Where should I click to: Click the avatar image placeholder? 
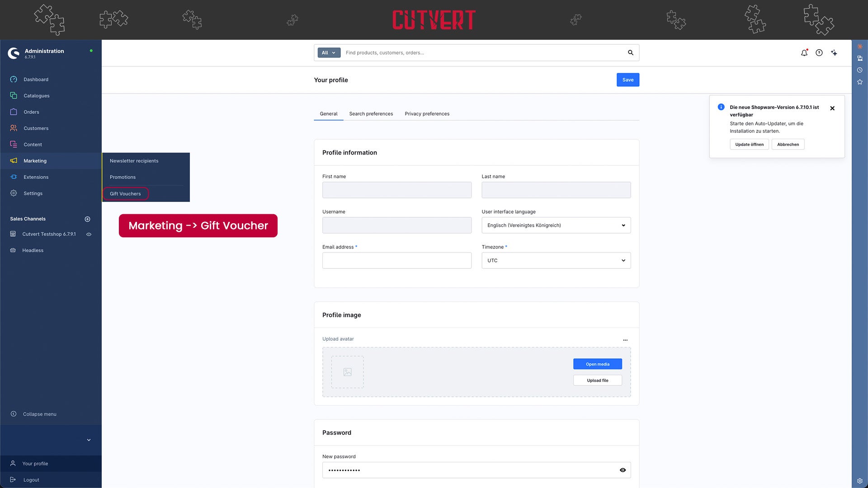pyautogui.click(x=347, y=372)
